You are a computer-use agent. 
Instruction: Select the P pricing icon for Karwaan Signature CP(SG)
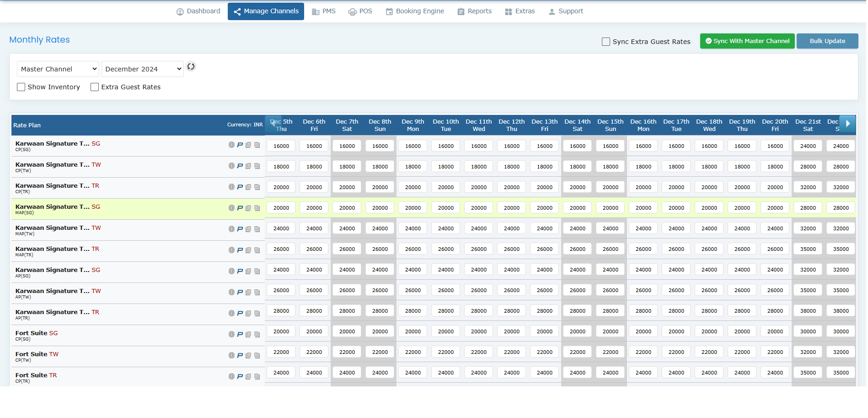pyautogui.click(x=240, y=145)
